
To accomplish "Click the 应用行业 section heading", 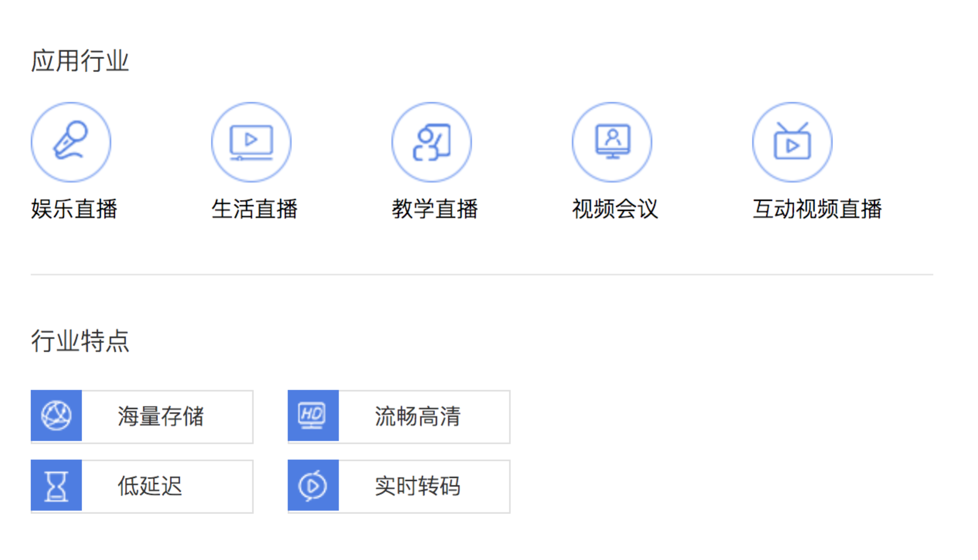I will 80,61.
